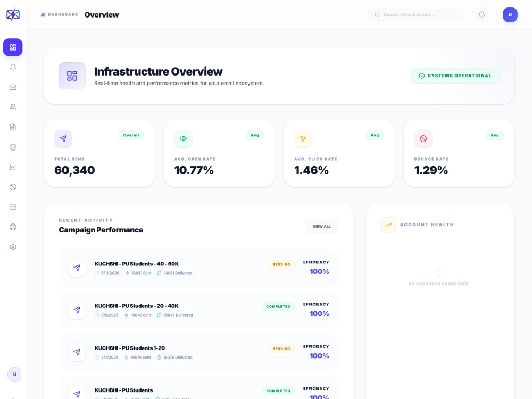Click the 10.77% open rate value
Screen dimensions: 532x399
(194, 170)
